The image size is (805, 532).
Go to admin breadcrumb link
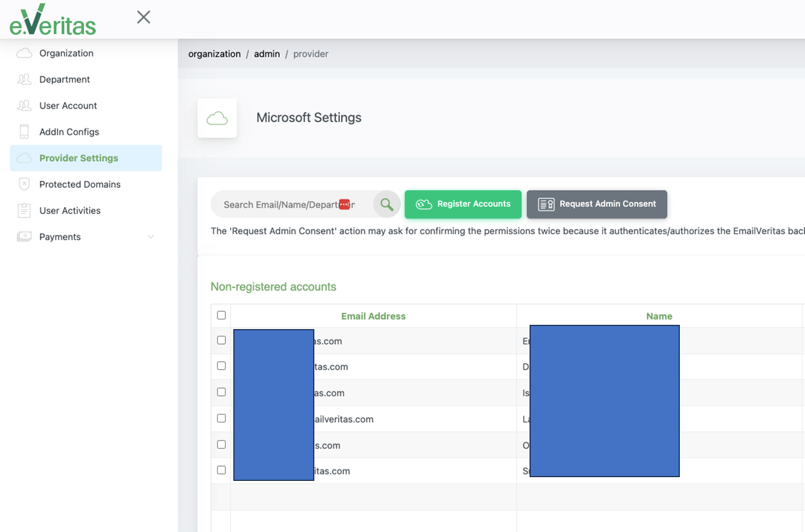tap(267, 54)
